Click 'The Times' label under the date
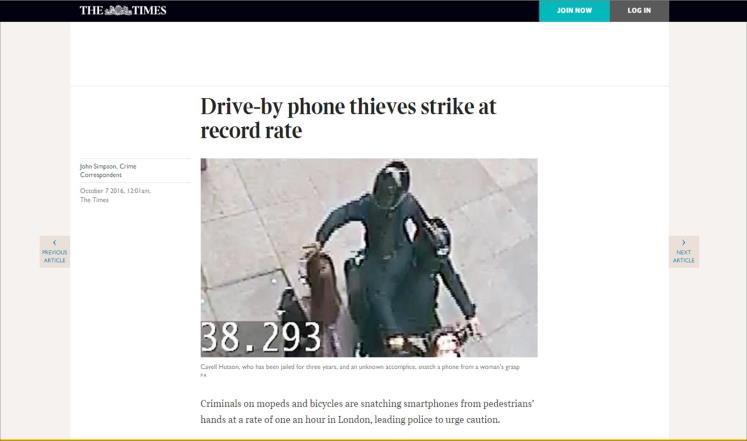The image size is (747, 441). pos(94,200)
